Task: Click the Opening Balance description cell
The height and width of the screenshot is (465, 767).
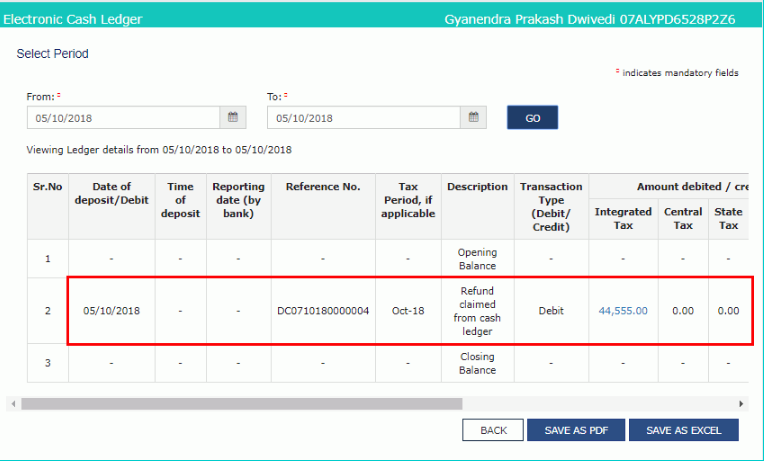Action: (477, 259)
